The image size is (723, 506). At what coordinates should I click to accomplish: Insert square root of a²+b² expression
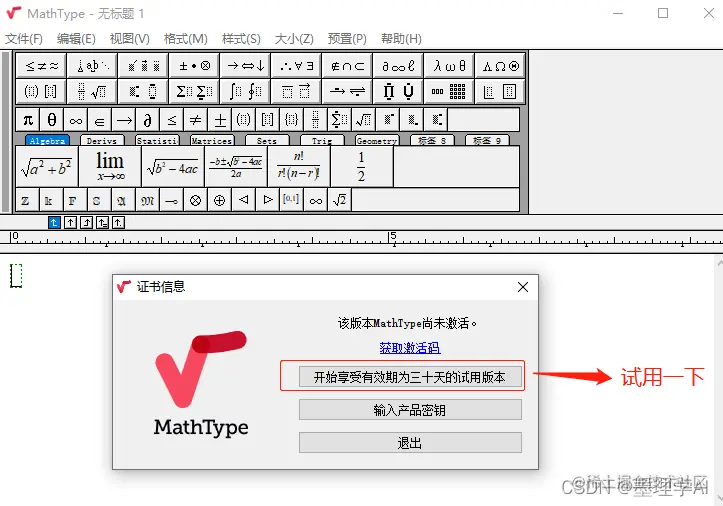click(x=47, y=167)
